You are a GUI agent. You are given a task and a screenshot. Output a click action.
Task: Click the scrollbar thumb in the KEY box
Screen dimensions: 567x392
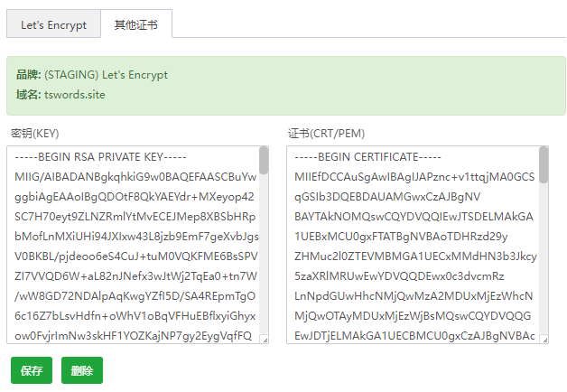click(x=264, y=161)
